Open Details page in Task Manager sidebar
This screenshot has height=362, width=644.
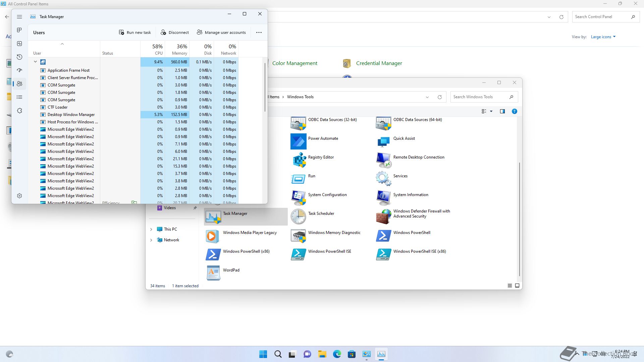click(19, 97)
